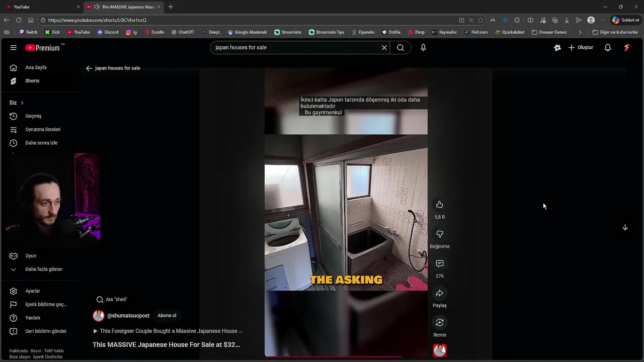Add this page to favorites star
Screen dimensions: 644x362
(481, 20)
